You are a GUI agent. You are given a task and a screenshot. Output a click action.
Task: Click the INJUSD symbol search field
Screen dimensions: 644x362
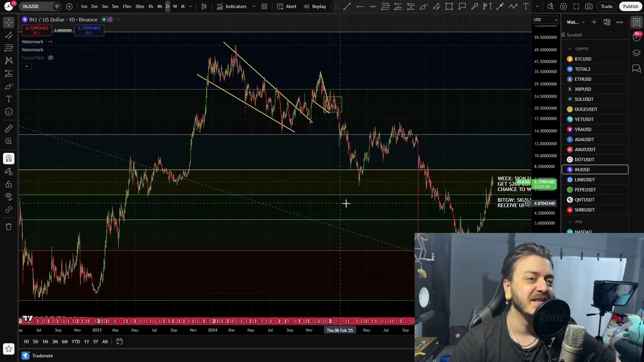41,7
